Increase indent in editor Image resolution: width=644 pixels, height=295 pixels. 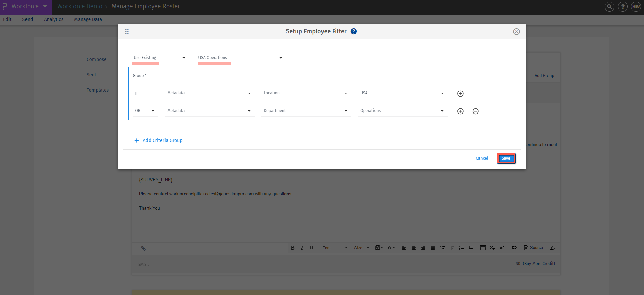pyautogui.click(x=442, y=248)
